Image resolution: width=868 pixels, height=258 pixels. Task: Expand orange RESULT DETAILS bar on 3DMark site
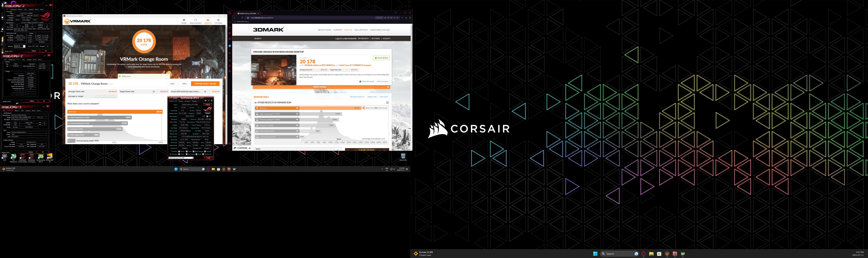pos(321,87)
